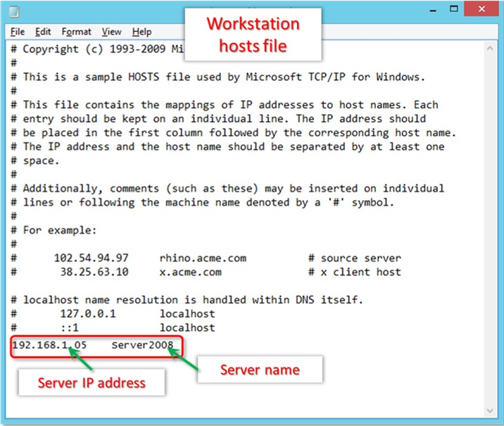Click the x.acme.com host name

(x=191, y=272)
